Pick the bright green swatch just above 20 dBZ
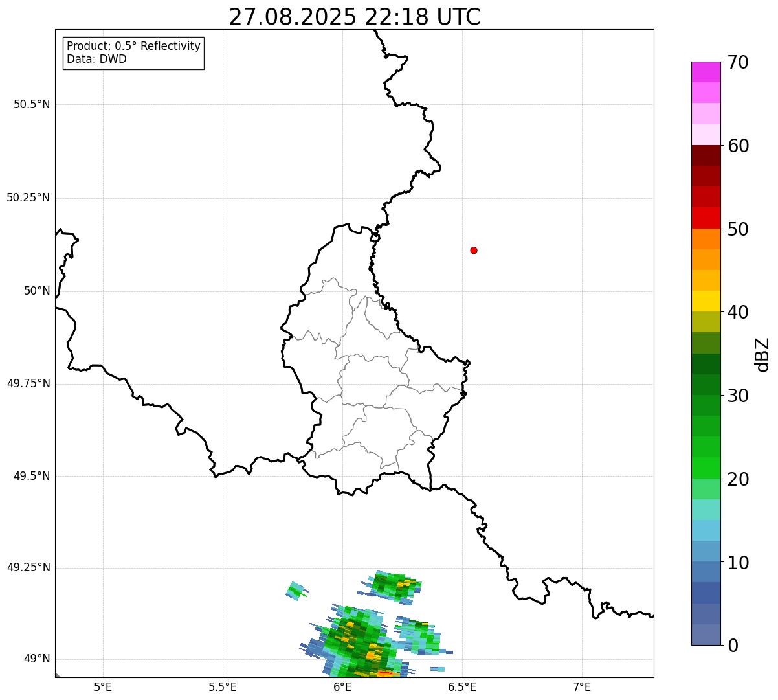 pyautogui.click(x=706, y=468)
